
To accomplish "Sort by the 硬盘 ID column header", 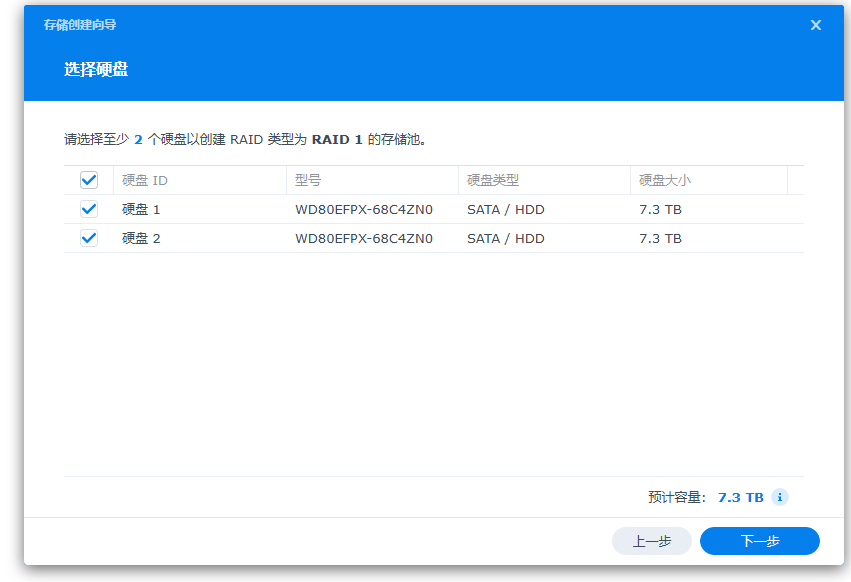I will 145,181.
